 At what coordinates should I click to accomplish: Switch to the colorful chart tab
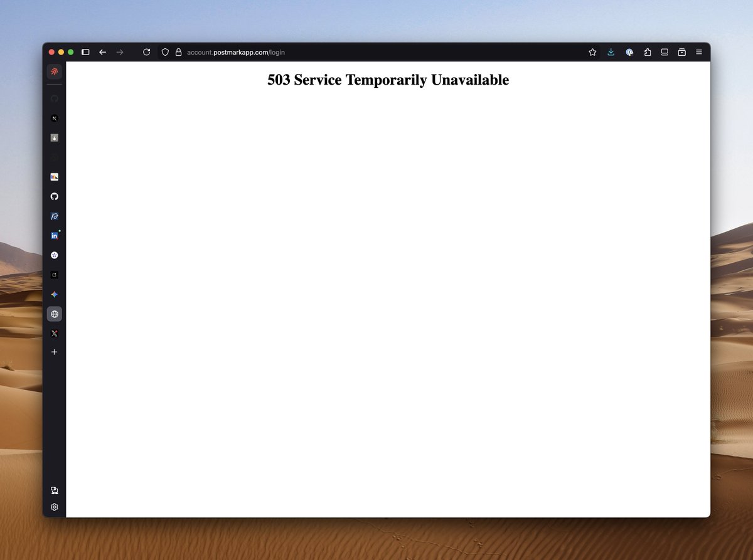pos(54,177)
